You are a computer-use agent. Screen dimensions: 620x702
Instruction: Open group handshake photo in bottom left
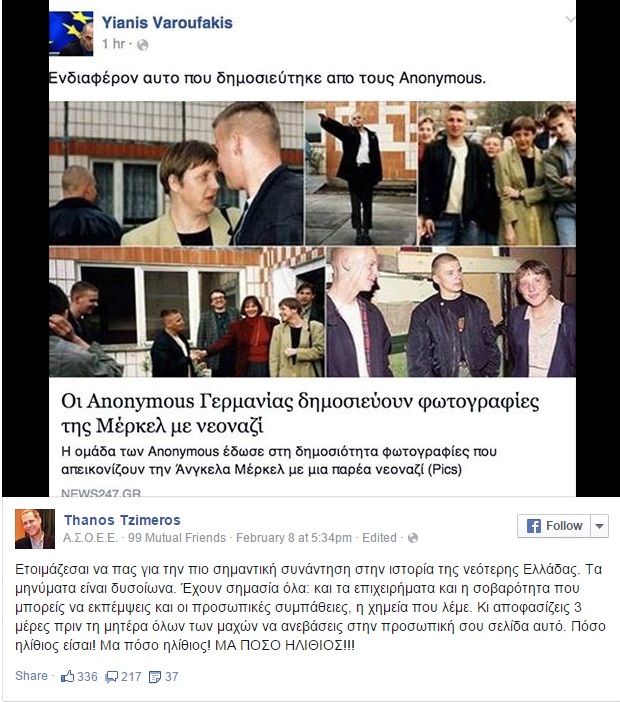pyautogui.click(x=187, y=312)
